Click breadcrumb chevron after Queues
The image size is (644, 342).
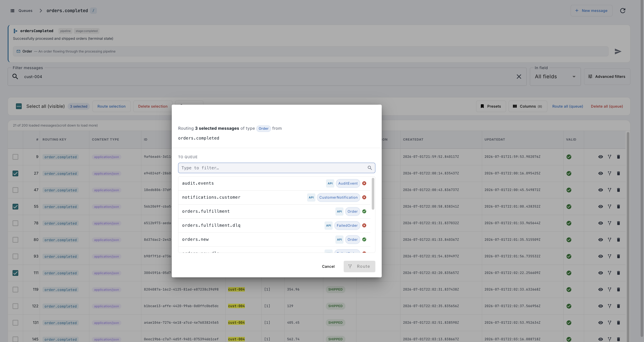[x=41, y=10]
